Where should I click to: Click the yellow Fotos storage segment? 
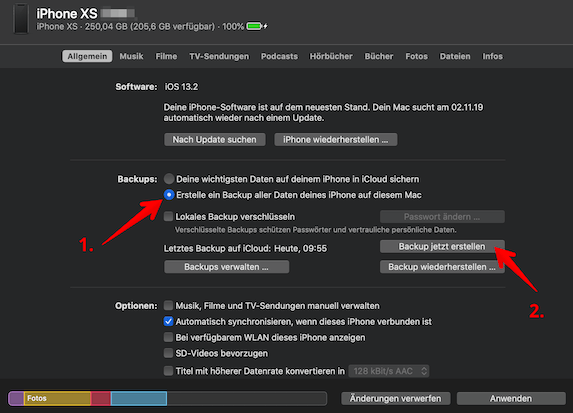(57, 398)
